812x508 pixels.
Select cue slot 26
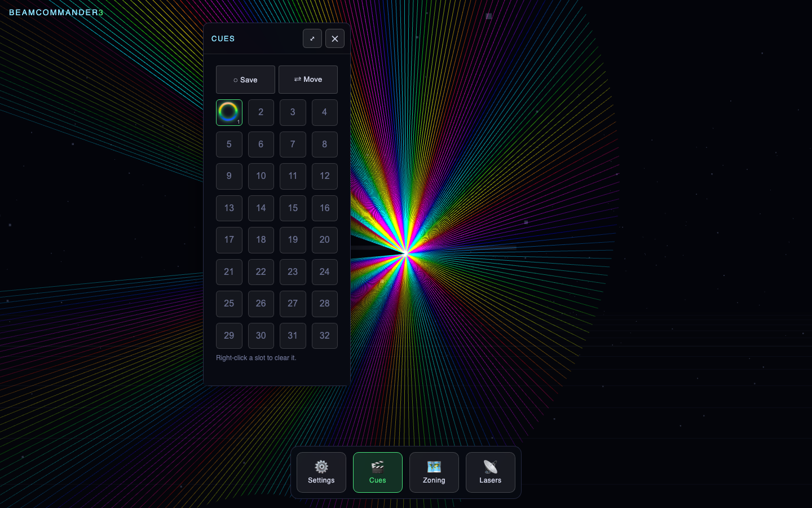tap(261, 304)
